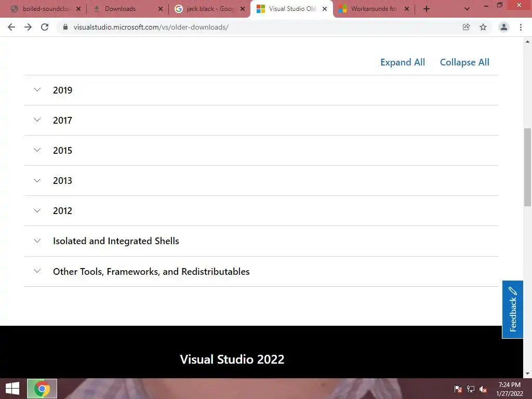The width and height of the screenshot is (532, 399).
Task: Click the scrollbar up arrow
Action: tap(527, 42)
